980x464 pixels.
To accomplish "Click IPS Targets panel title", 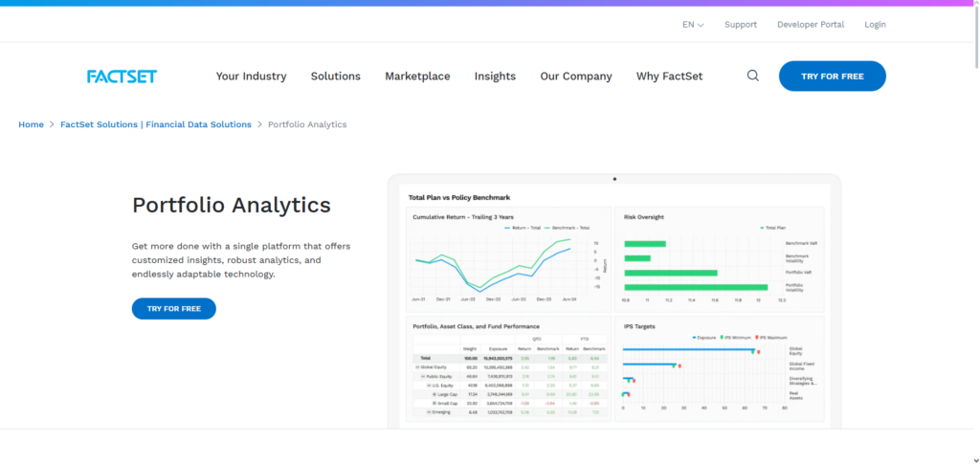I will point(639,326).
